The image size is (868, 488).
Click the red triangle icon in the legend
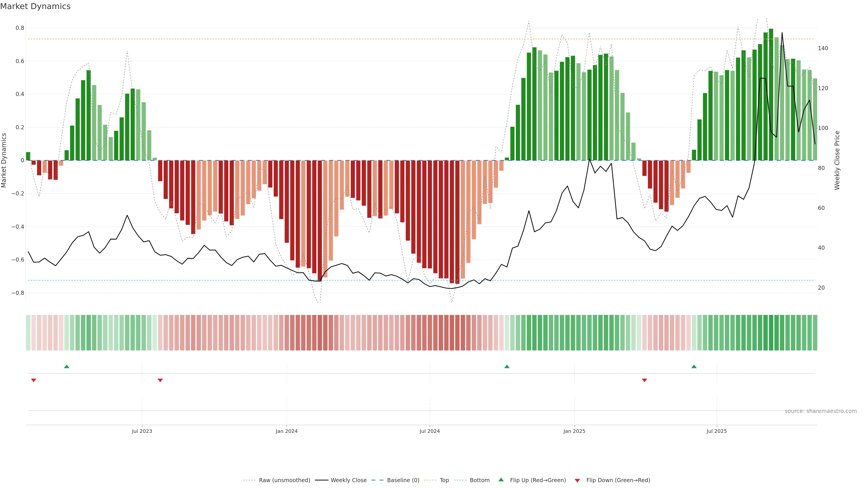click(577, 481)
